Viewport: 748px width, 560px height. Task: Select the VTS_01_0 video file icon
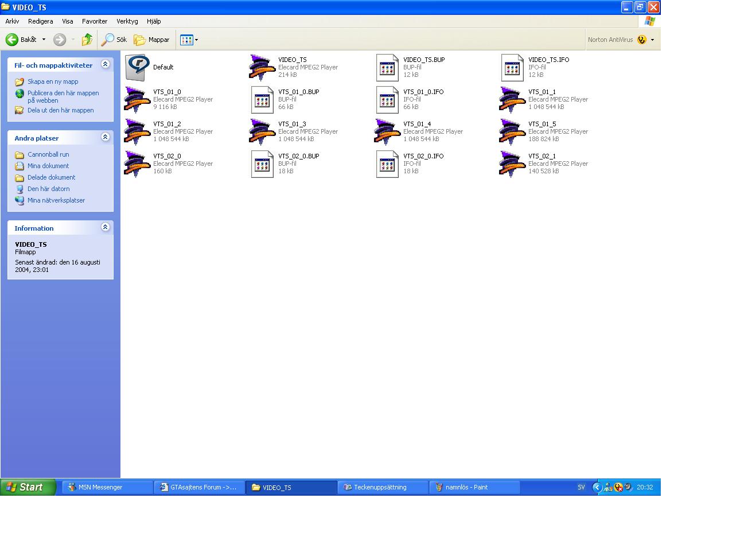click(138, 100)
